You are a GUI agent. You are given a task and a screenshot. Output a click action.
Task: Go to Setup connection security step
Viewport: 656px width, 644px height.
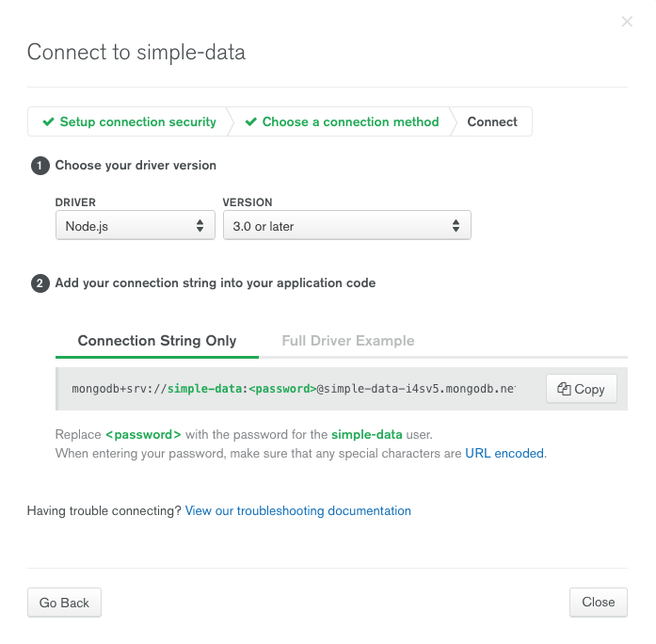pos(137,121)
